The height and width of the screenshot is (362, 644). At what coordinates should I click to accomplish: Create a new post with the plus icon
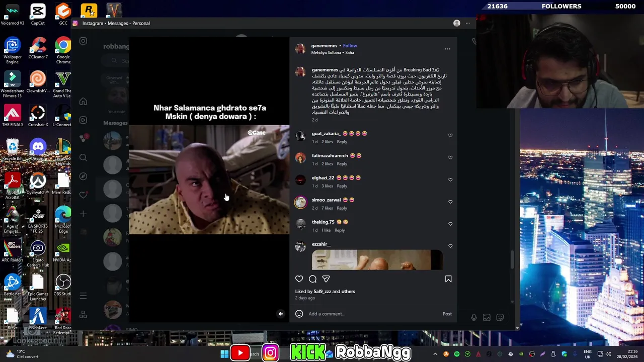[x=83, y=214]
